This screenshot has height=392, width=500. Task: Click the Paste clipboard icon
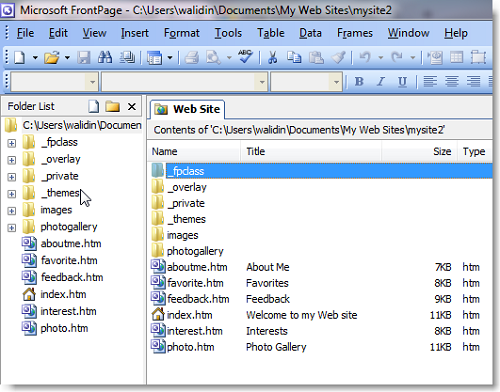(x=316, y=58)
